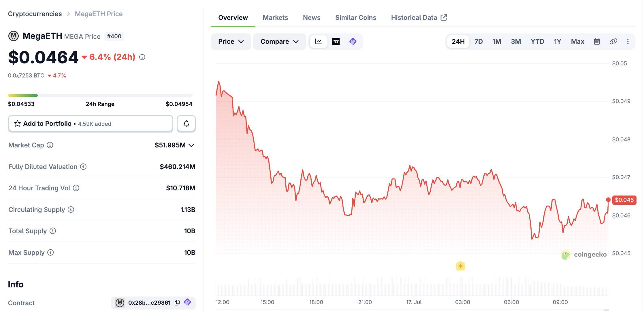The height and width of the screenshot is (311, 644).
Task: Switch to TradingView chart view
Action: coord(336,41)
